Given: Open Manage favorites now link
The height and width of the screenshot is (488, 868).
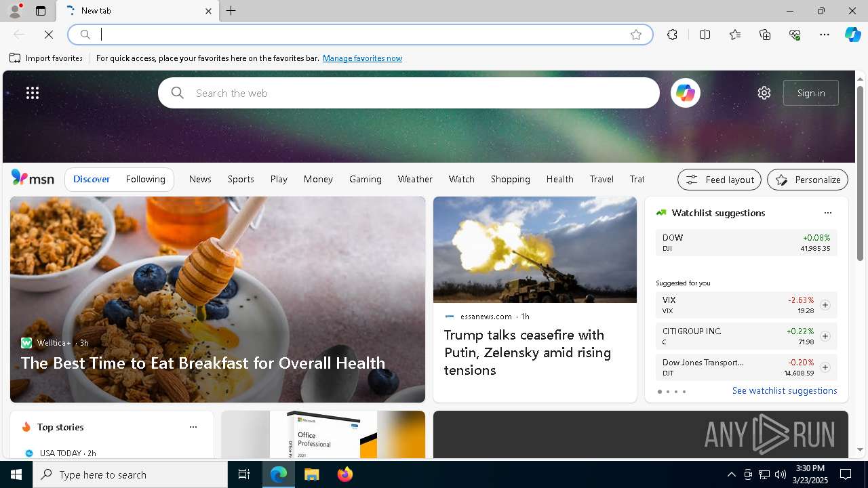Looking at the screenshot, I should [x=362, y=58].
